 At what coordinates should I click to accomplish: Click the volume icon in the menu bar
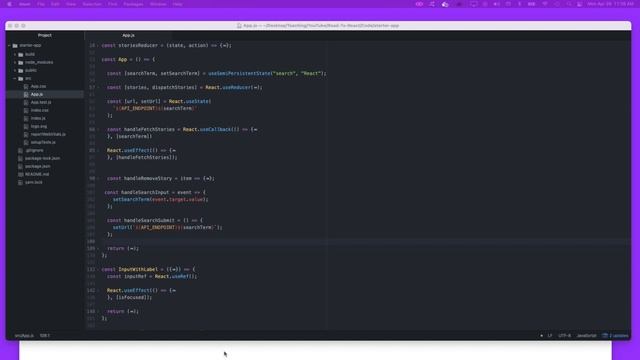click(x=497, y=4)
